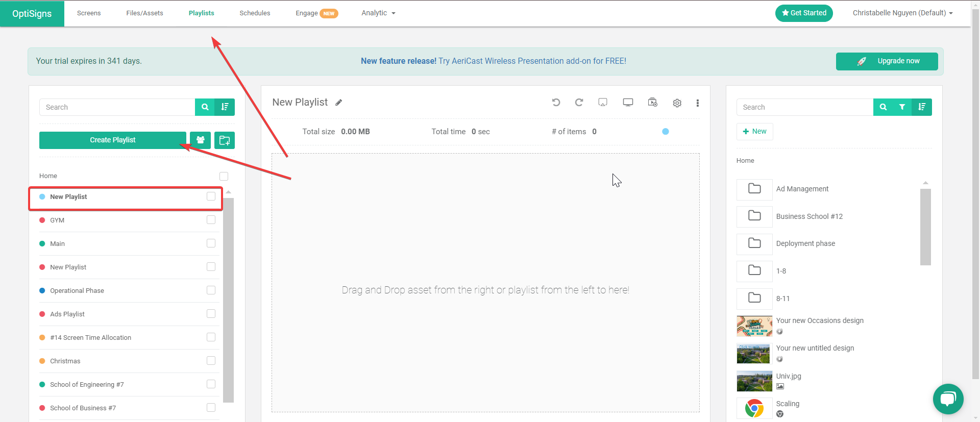This screenshot has height=422, width=980.
Task: Click the monitor preview icon
Action: (x=628, y=103)
